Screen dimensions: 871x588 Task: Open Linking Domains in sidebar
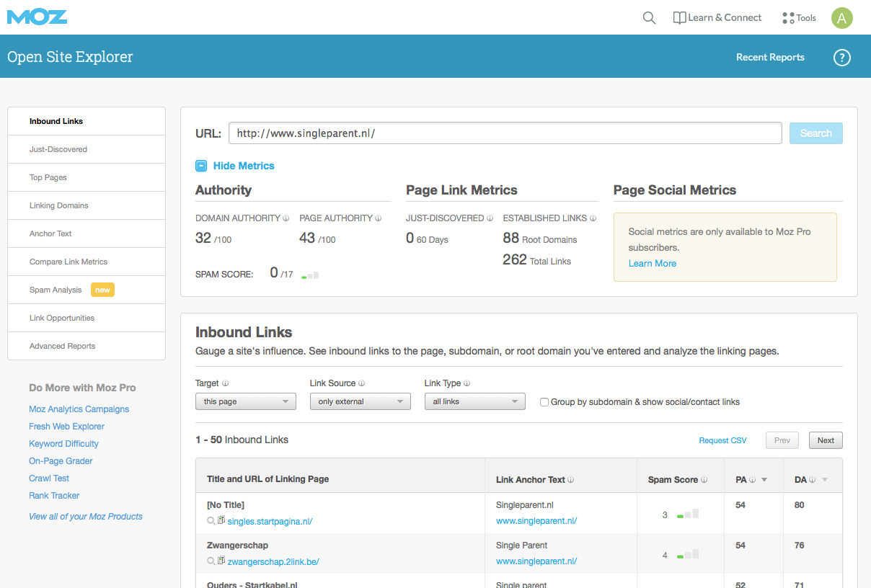click(x=87, y=205)
